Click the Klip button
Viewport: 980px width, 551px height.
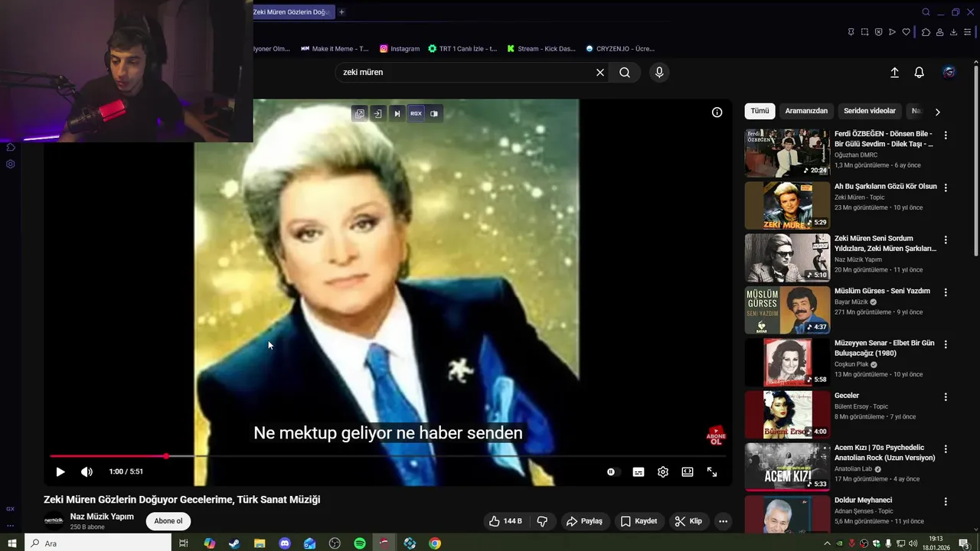click(688, 521)
